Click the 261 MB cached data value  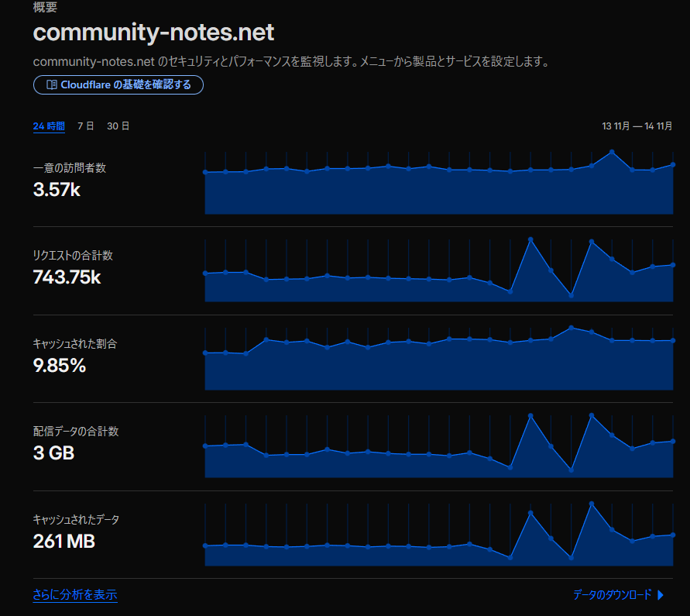64,541
